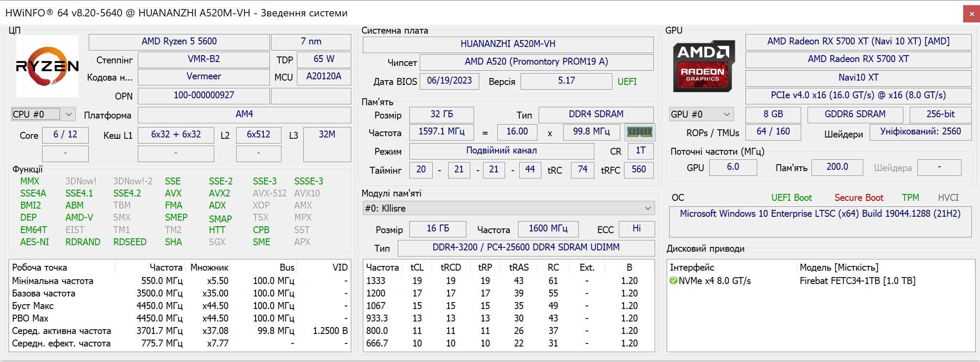Click the DDR4-3200 / PC4-25600 type field
Screen dimensions: 980x362
coord(526,248)
